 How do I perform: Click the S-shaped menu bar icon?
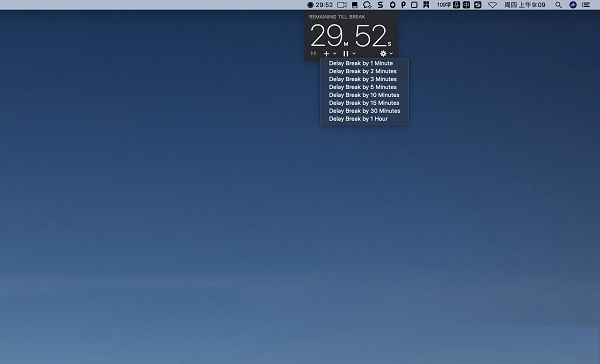(x=380, y=5)
